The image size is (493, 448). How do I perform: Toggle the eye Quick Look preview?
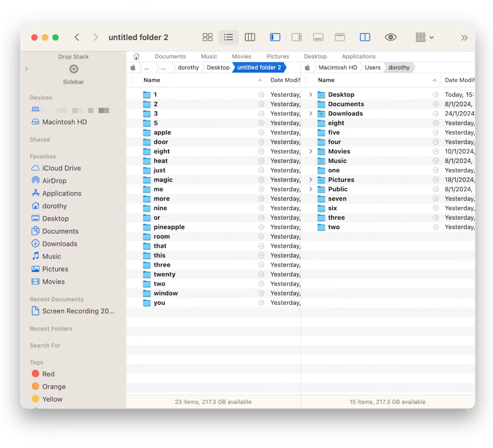coord(391,37)
